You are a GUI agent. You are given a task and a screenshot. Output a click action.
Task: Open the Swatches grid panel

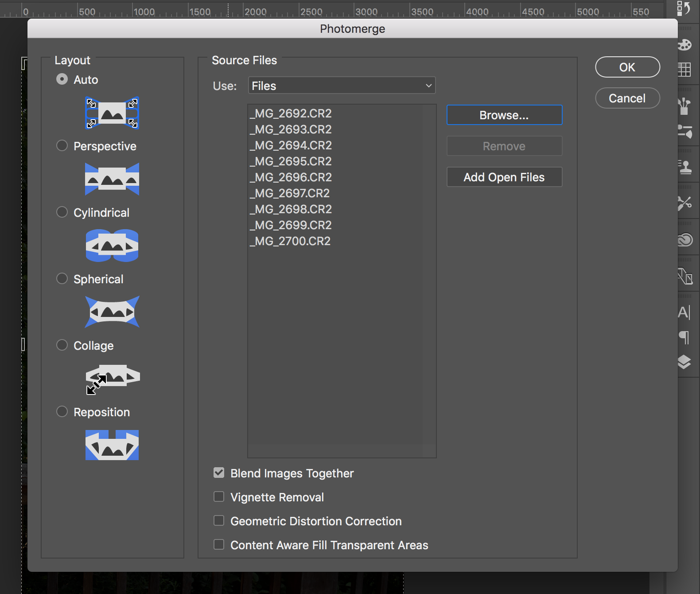pos(684,69)
